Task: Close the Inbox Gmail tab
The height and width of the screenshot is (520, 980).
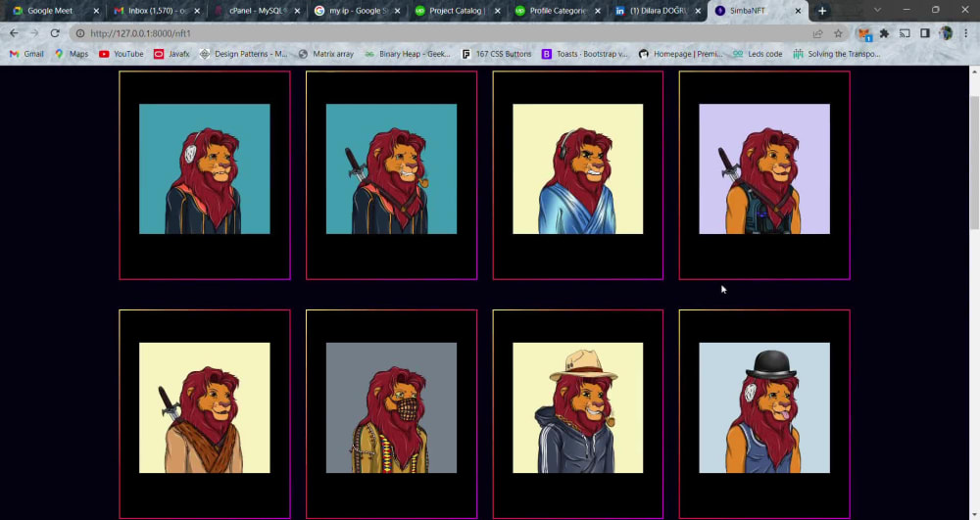Action: click(197, 11)
